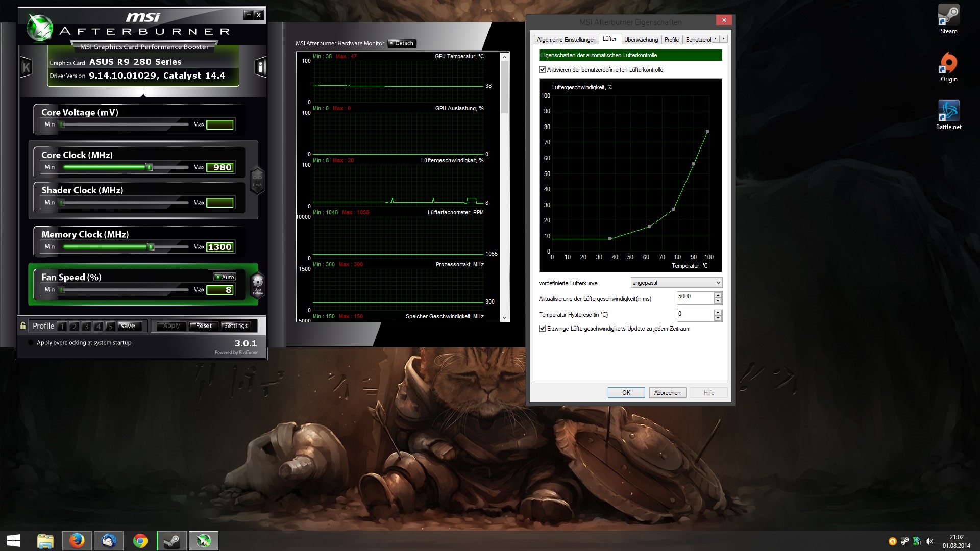Screen dimensions: 980x551
Task: Open Firefox from the taskbar
Action: 77,540
